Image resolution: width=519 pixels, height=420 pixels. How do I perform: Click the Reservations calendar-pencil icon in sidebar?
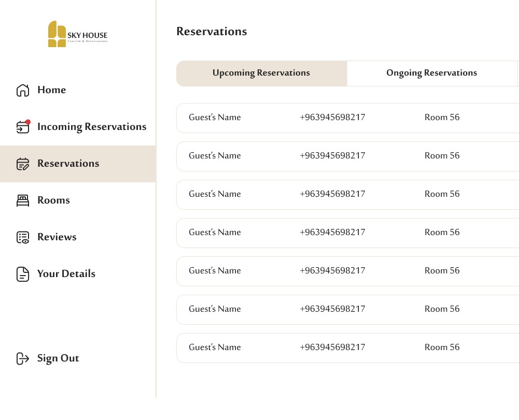click(x=23, y=164)
